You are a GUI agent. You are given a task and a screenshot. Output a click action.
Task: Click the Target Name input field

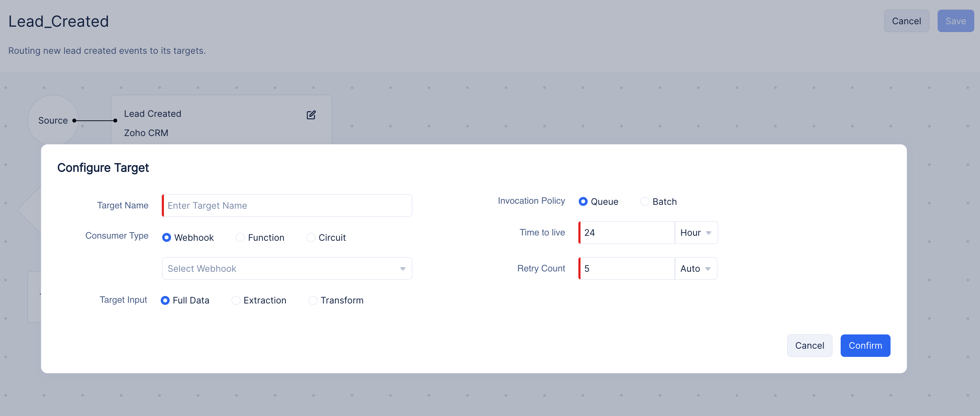coord(287,206)
